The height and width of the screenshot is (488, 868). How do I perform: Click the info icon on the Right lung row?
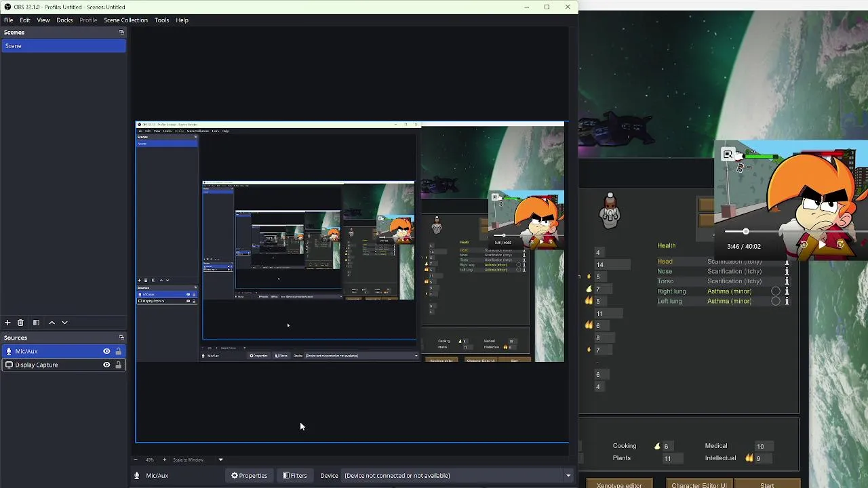(787, 291)
